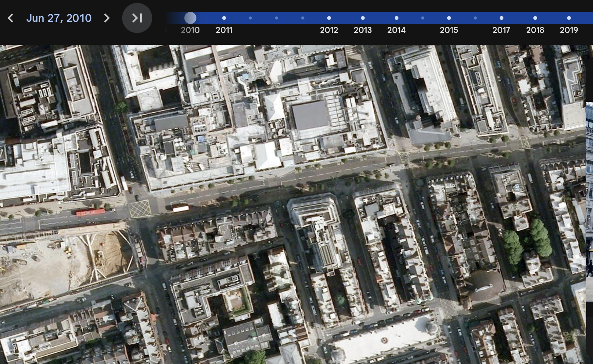Click the '2013' year label
Screen dimensions: 593x364
[x=363, y=30]
